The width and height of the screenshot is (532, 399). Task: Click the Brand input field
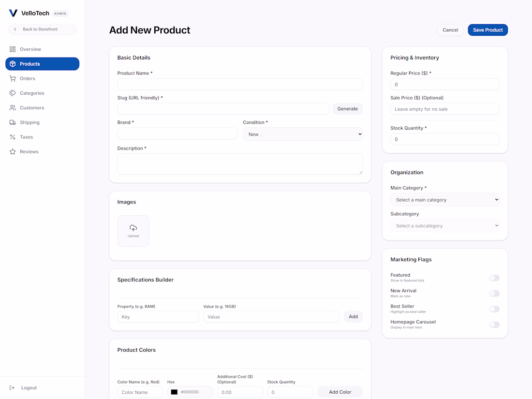point(177,133)
